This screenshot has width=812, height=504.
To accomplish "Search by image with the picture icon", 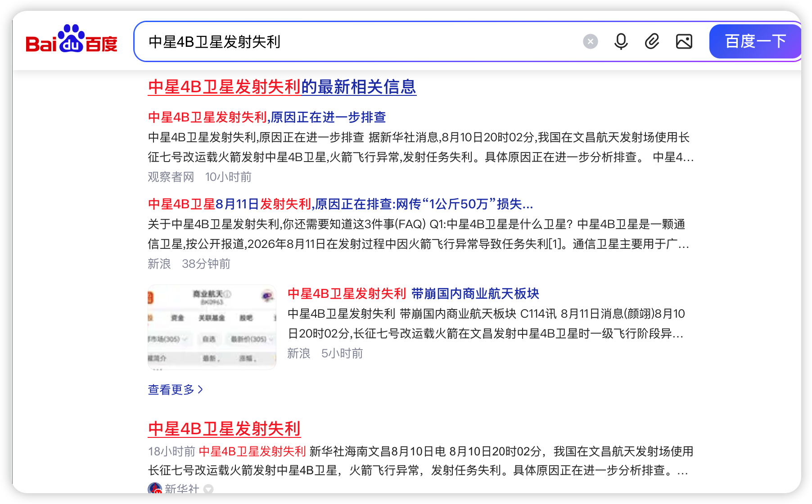I will tap(684, 42).
